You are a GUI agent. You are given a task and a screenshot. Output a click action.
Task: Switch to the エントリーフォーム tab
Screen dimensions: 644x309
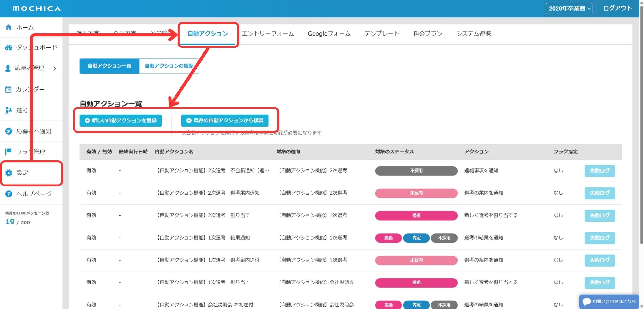click(268, 34)
